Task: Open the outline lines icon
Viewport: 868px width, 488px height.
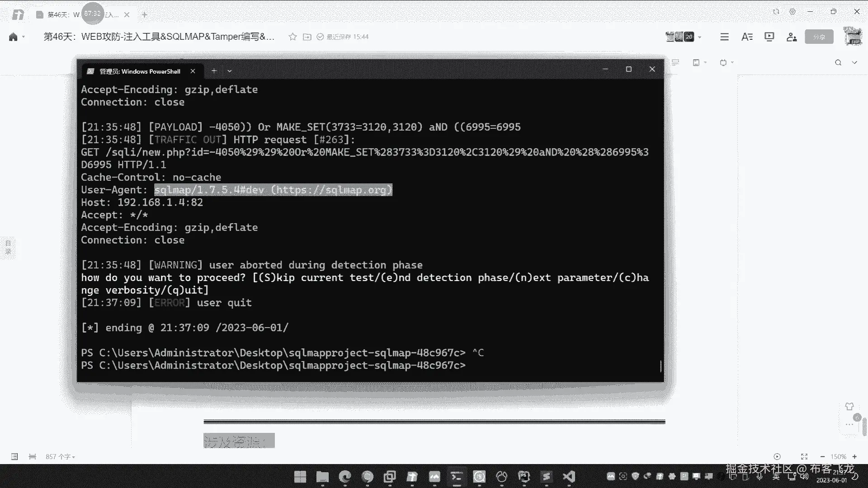Action: [724, 37]
